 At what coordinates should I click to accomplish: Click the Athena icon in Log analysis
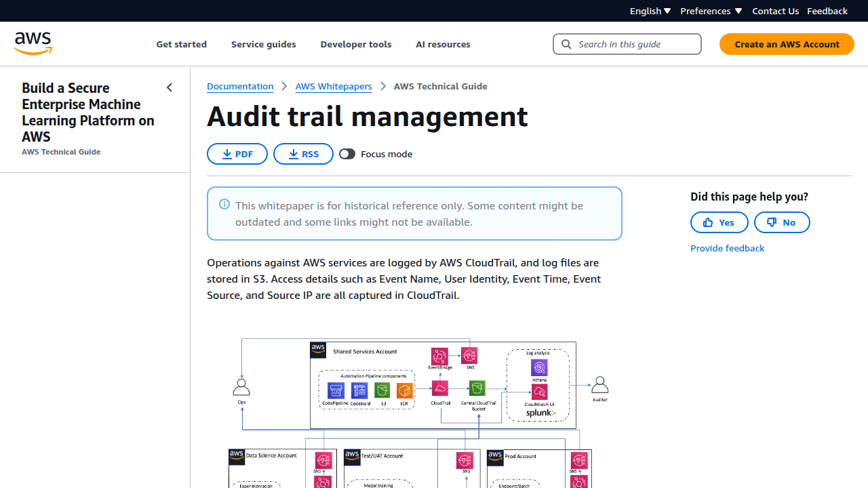click(x=539, y=367)
